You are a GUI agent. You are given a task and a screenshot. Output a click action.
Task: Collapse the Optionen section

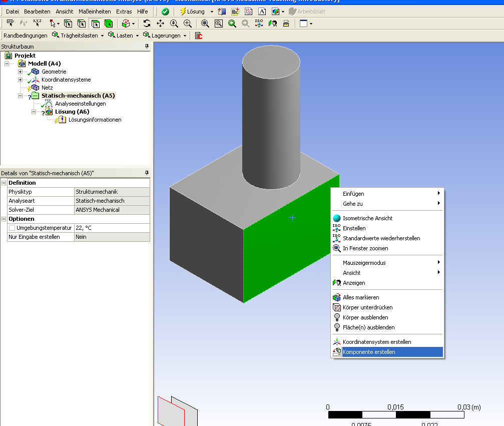point(4,219)
